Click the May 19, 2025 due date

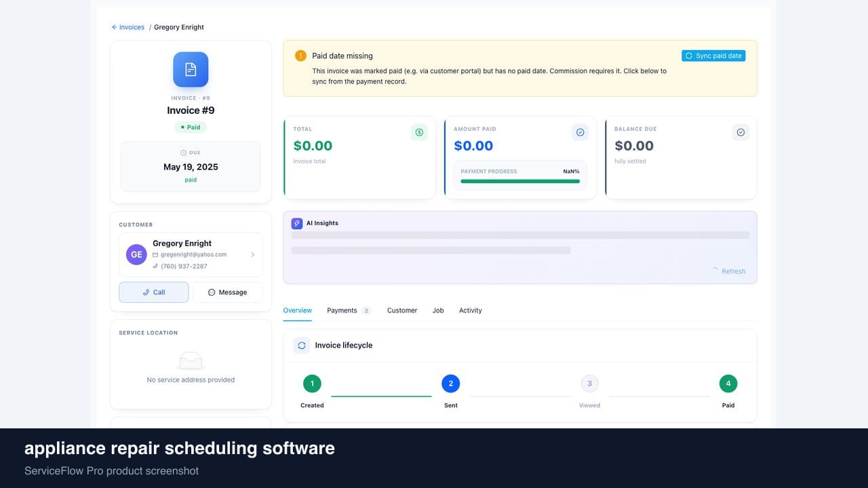tap(191, 167)
